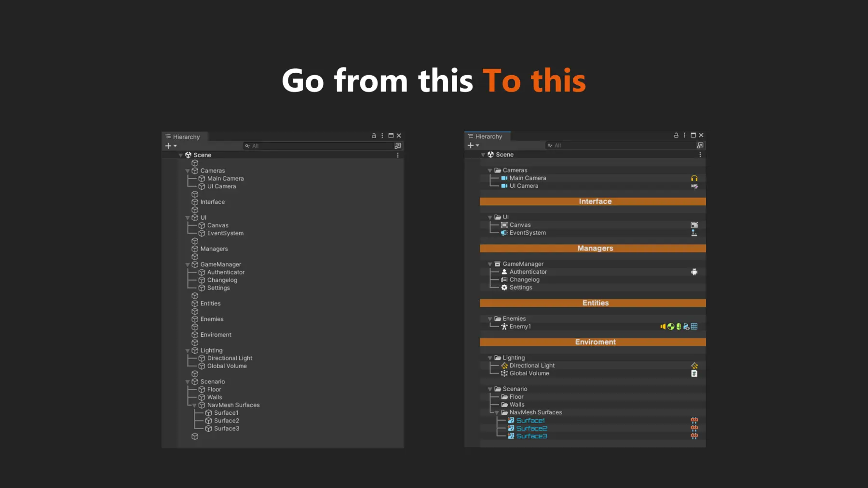Screen dimensions: 868x488
Task: Click the light component icon right of Directional Light
Action: point(694,366)
